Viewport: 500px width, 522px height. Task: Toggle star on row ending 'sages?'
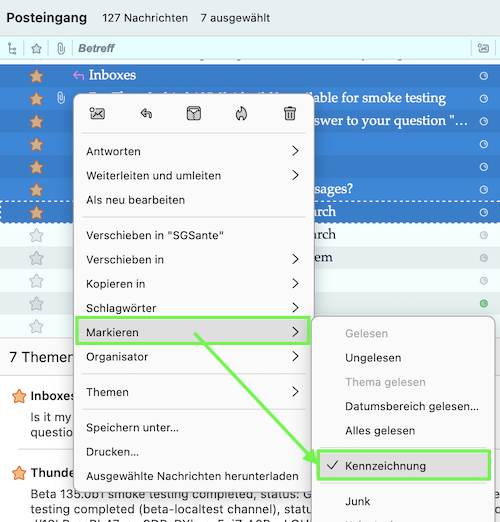coord(36,190)
